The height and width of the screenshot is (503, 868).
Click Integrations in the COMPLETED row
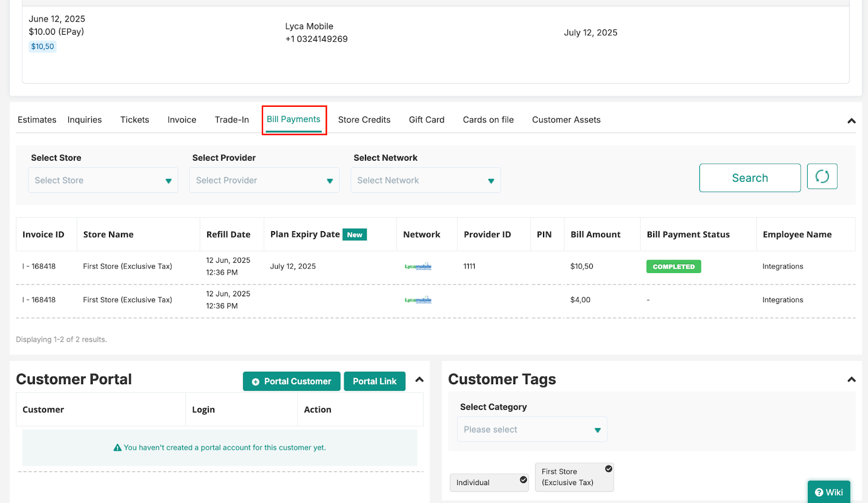(x=783, y=266)
